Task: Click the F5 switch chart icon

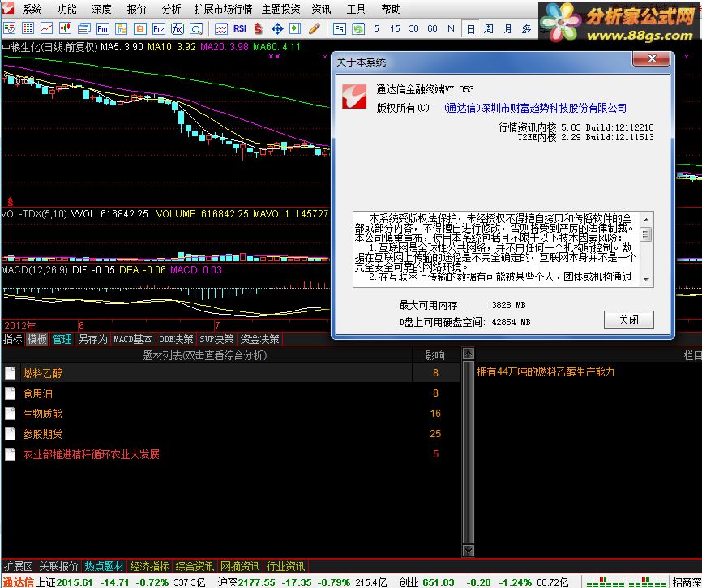Action: [339, 28]
